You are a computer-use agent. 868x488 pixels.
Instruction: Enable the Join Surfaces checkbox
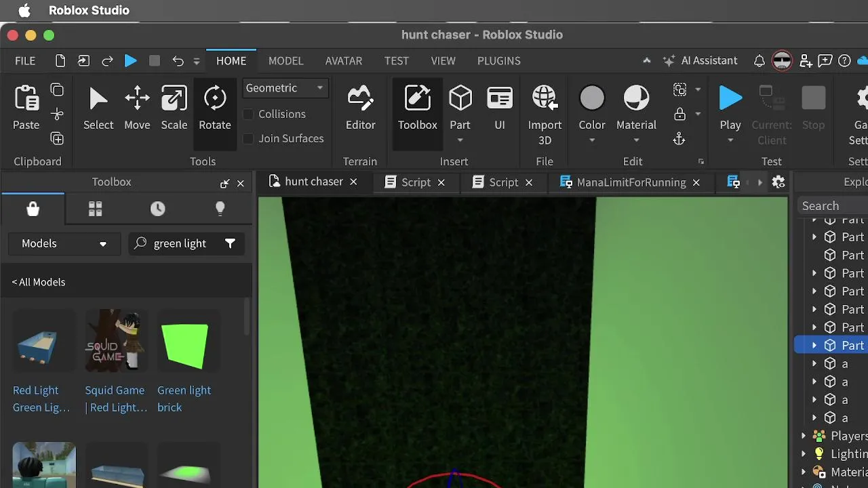pyautogui.click(x=248, y=138)
